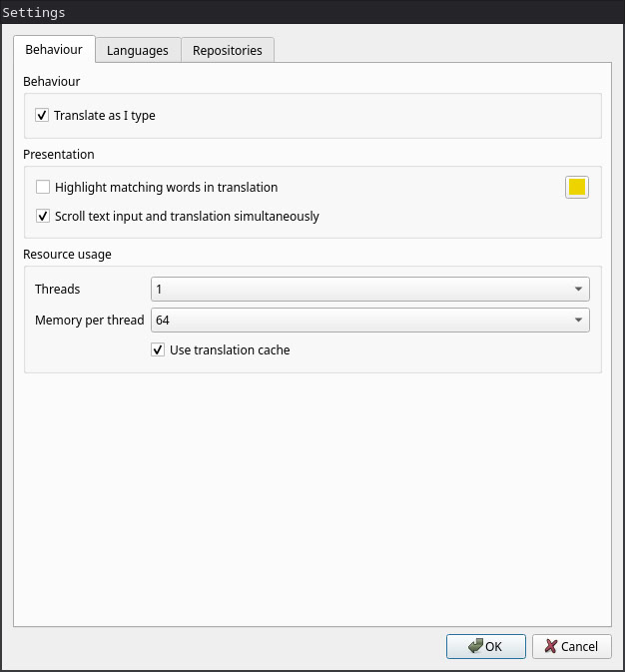
Task: Select the Behaviour tab
Action: tap(54, 49)
